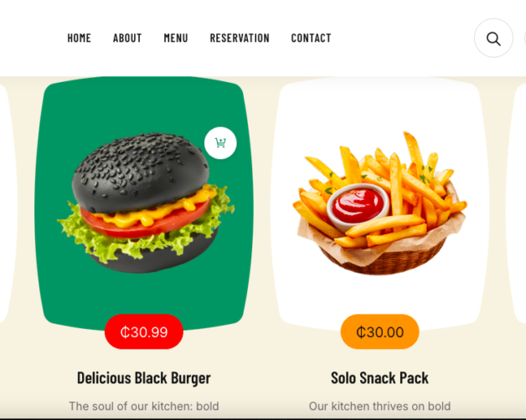Click the partially visible card on the right
The width and height of the screenshot is (526, 420).
[x=517, y=202]
